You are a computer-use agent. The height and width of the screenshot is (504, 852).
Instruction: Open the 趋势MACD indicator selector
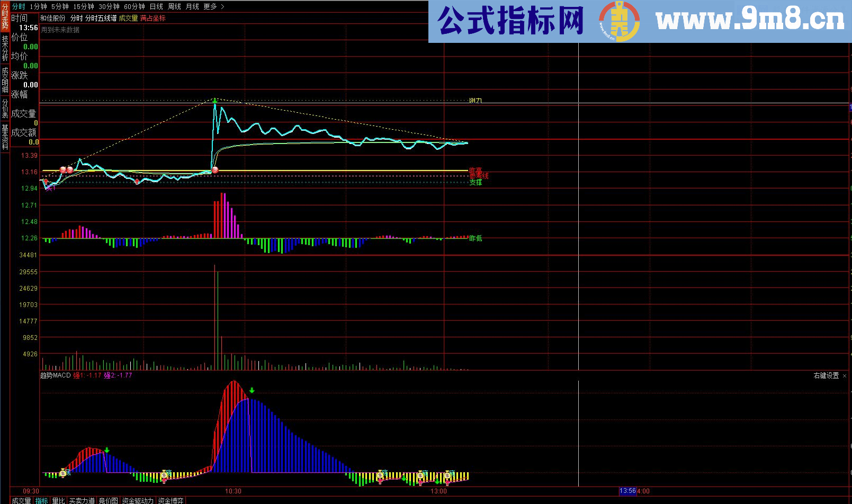pyautogui.click(x=56, y=374)
